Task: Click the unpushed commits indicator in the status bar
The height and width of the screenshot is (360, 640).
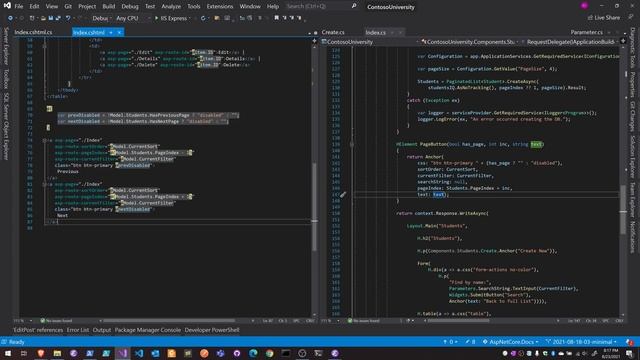Action: click(450, 342)
